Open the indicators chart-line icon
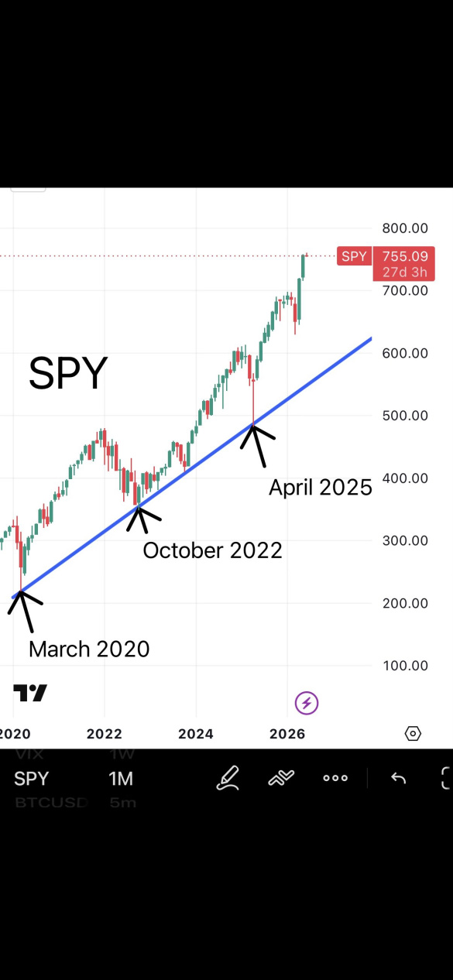Screen dimensions: 453x980 click(x=281, y=778)
